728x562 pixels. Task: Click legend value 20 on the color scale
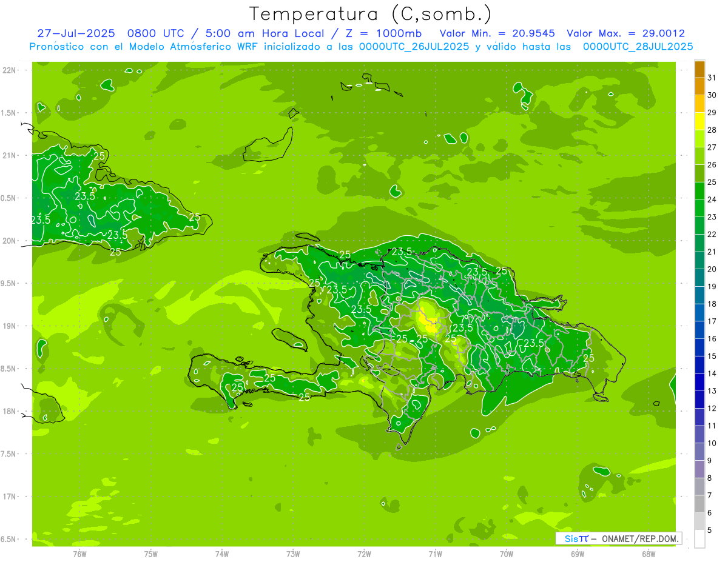pos(712,269)
